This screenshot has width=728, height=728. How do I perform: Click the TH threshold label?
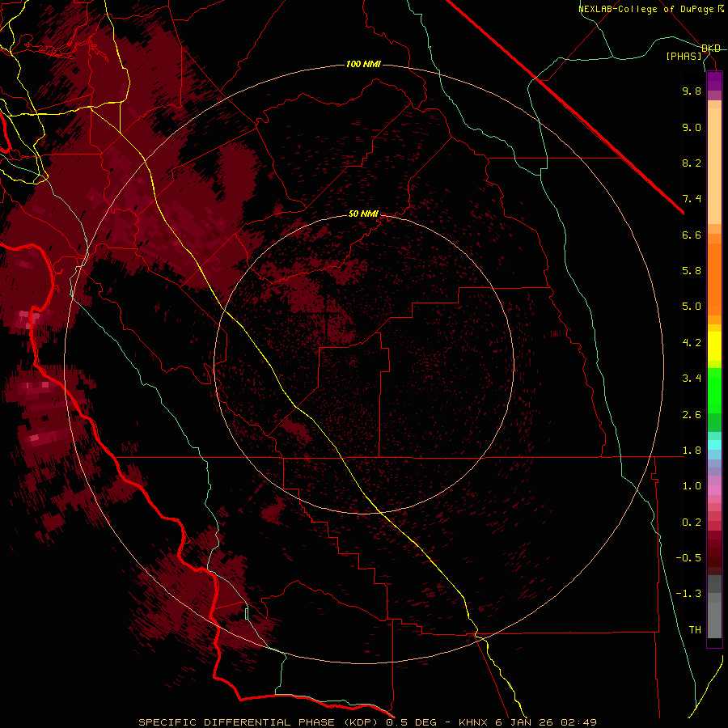(695, 630)
